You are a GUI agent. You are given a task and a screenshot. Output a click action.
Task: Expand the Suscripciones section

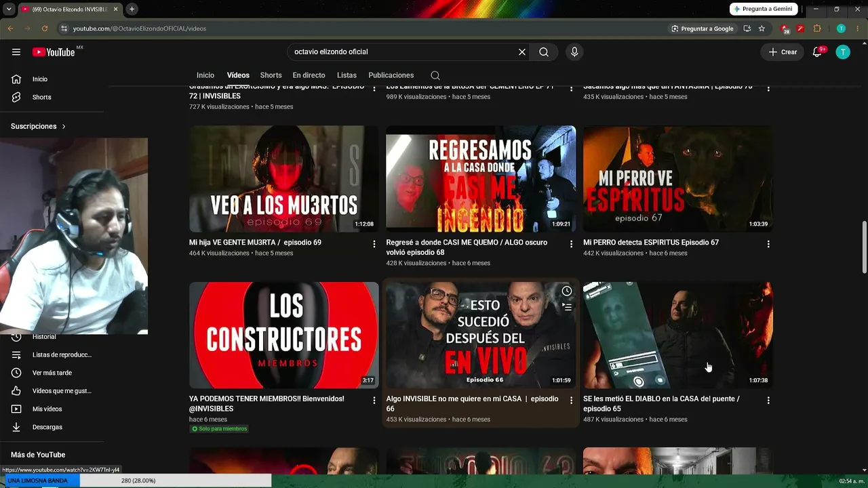39,127
